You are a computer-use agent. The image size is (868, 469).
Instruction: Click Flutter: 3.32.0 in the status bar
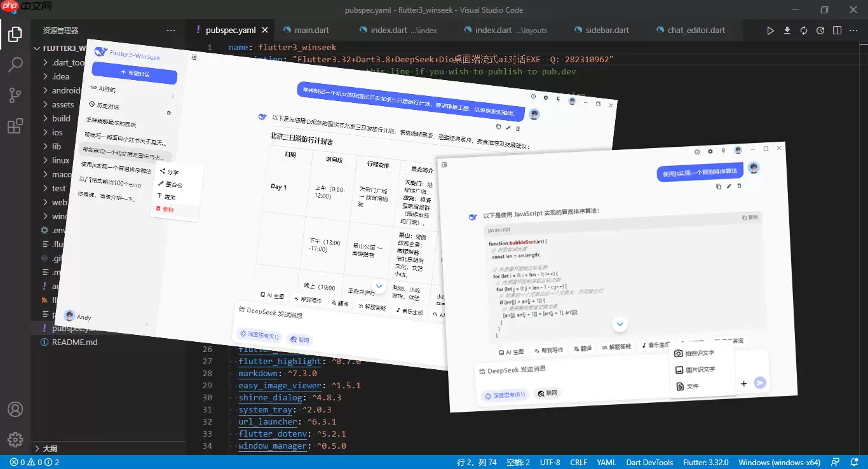705,462
